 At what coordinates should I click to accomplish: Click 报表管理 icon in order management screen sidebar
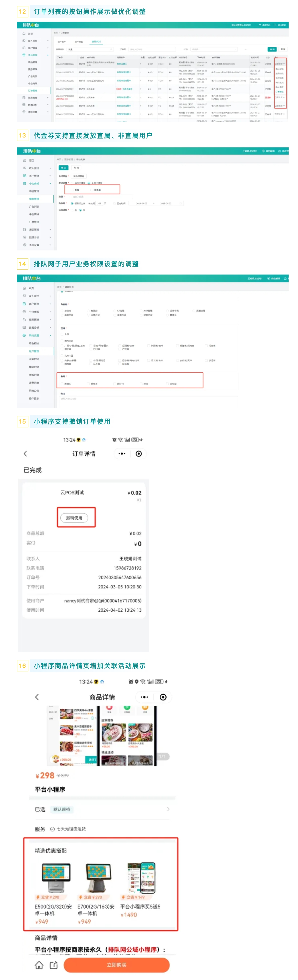pyautogui.click(x=24, y=97)
